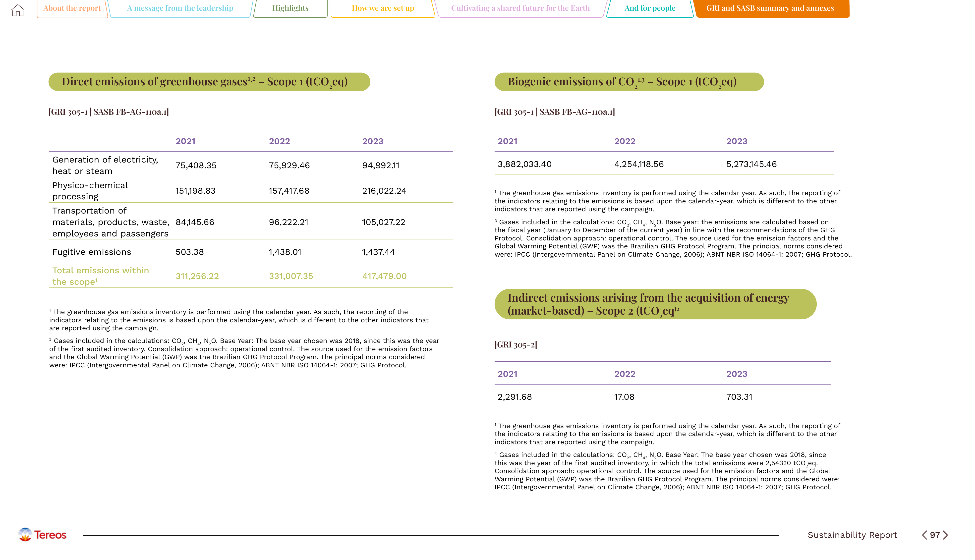Select Total emissions within the scope label
975x560 pixels.
click(100, 276)
